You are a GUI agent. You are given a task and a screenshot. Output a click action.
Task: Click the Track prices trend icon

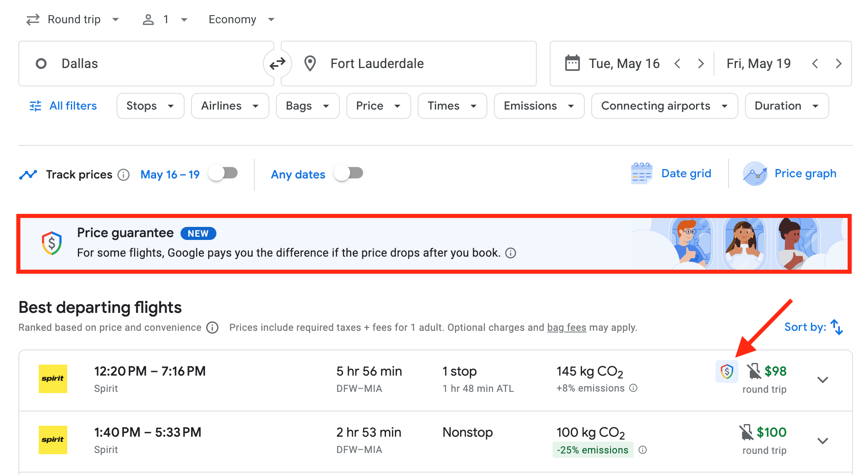tap(28, 175)
